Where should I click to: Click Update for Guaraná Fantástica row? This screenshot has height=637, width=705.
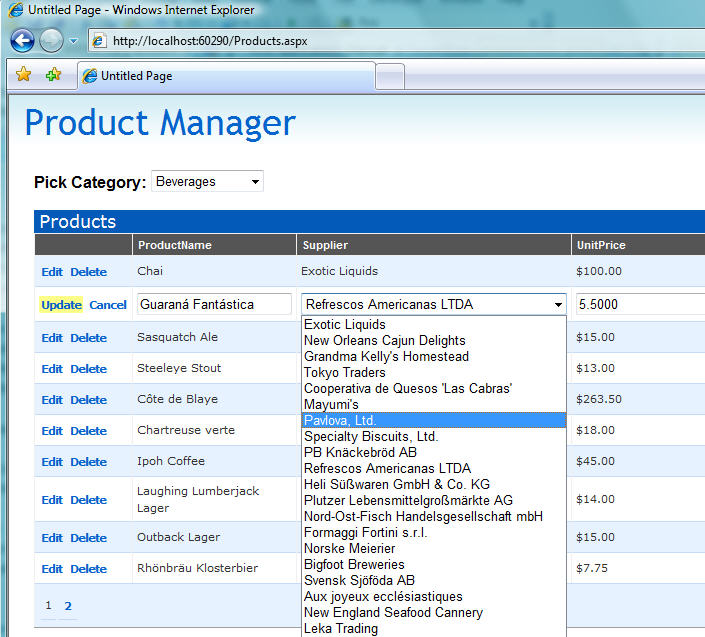62,305
